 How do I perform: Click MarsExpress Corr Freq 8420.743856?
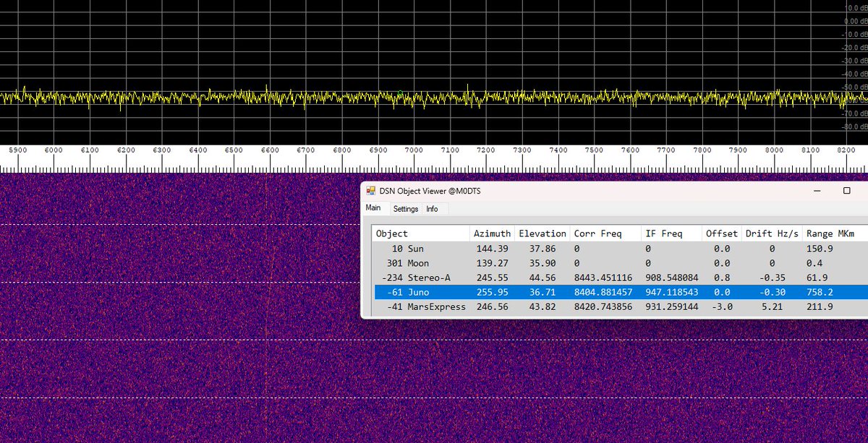pos(602,306)
